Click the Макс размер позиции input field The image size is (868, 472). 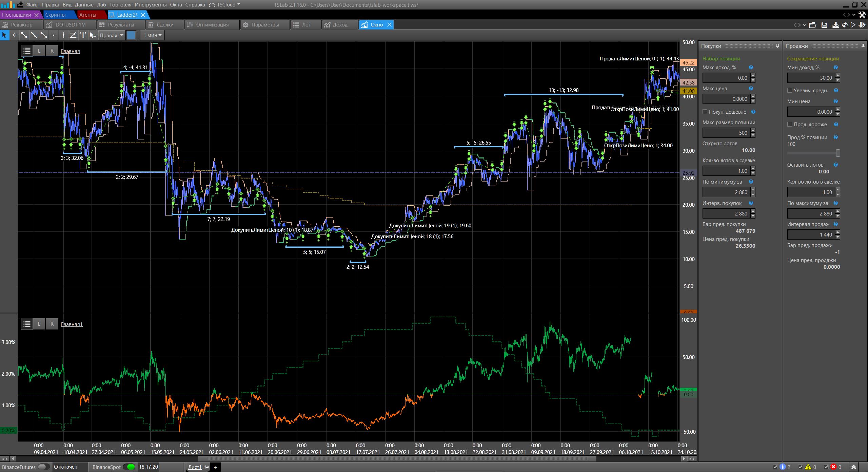(725, 133)
